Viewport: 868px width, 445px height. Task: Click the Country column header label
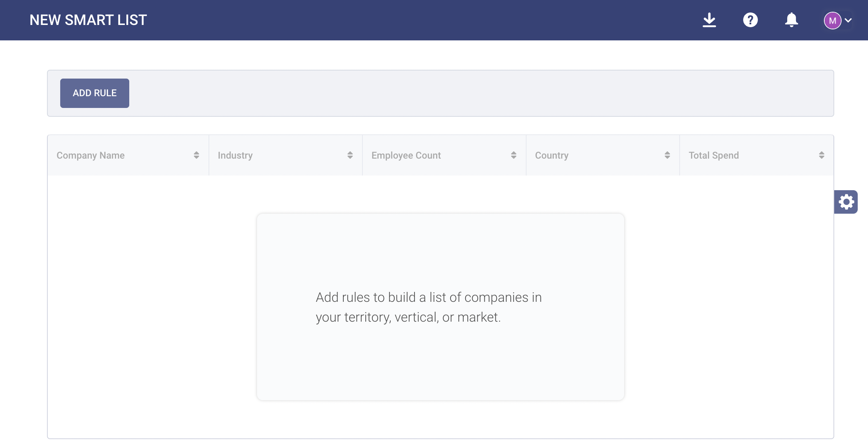[551, 155]
